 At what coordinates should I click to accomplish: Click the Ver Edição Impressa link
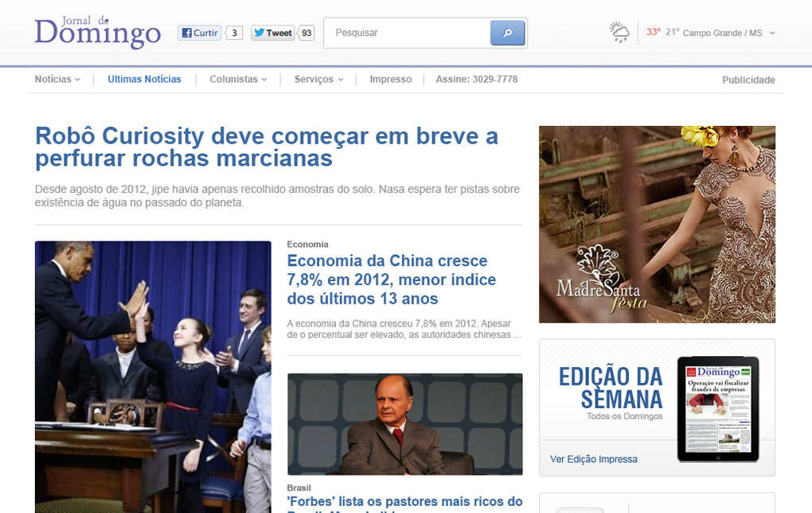point(593,459)
